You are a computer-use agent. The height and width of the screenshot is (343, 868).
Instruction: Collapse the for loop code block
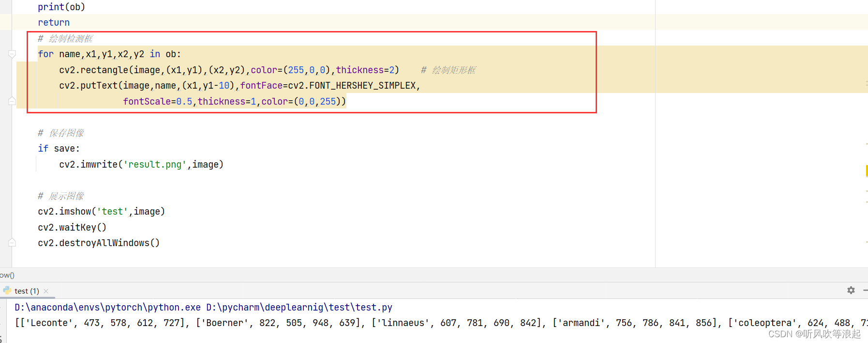point(12,54)
